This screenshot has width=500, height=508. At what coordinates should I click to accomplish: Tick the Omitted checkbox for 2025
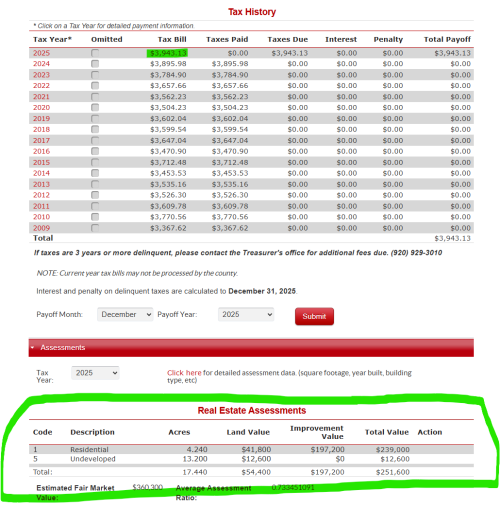point(95,53)
